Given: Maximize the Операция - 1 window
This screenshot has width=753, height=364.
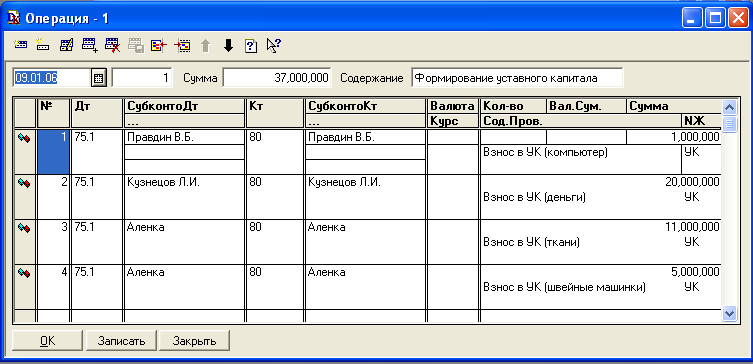Looking at the screenshot, I should point(716,18).
